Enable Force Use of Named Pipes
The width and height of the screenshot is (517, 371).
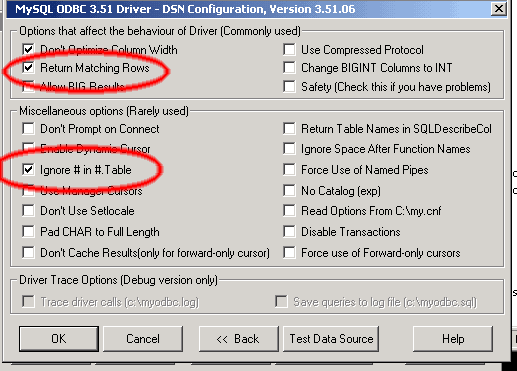[x=289, y=170]
